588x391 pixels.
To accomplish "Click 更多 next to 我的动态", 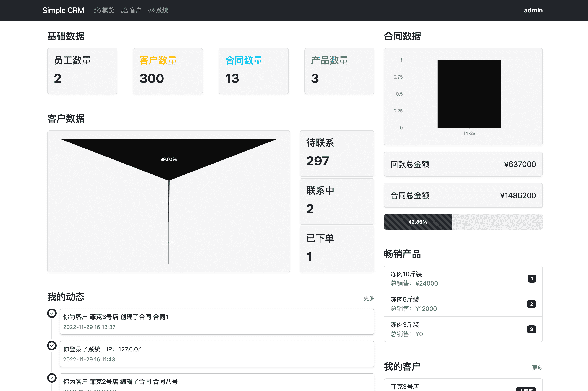I will (x=369, y=298).
